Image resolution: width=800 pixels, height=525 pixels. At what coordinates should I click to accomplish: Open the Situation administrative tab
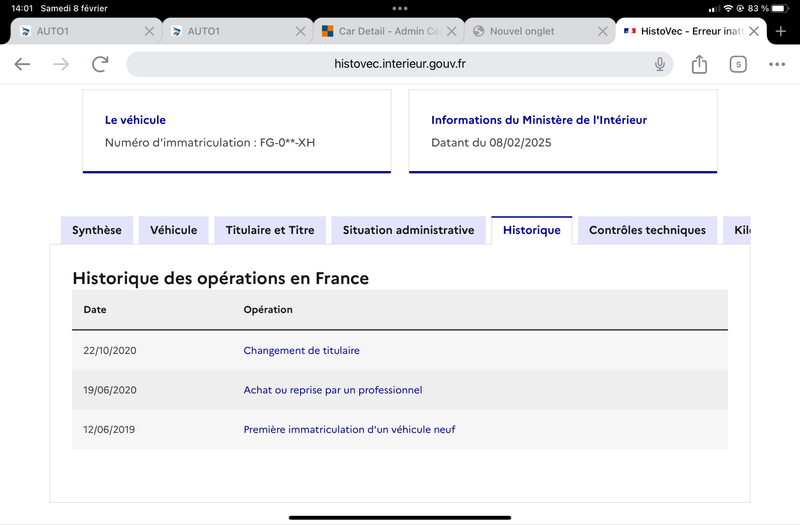408,230
